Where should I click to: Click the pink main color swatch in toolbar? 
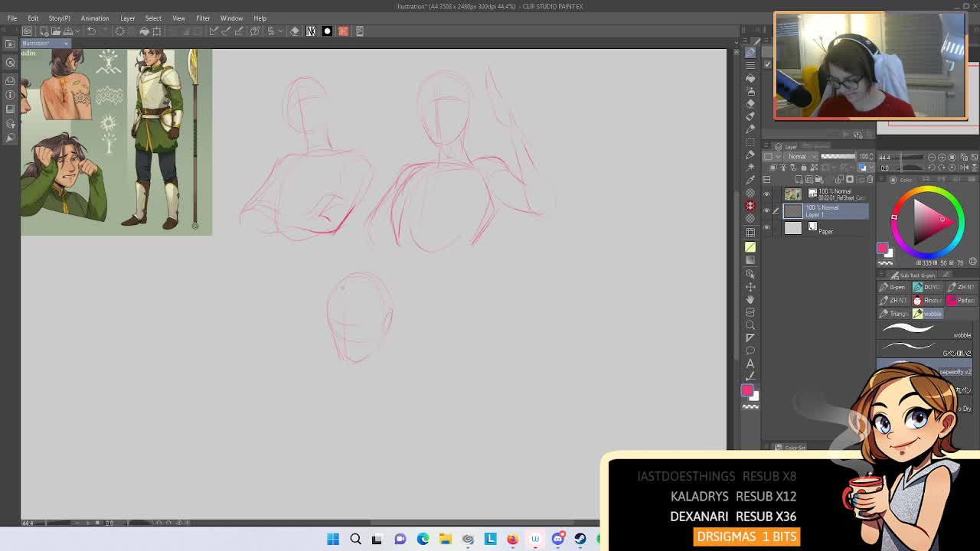coord(747,390)
